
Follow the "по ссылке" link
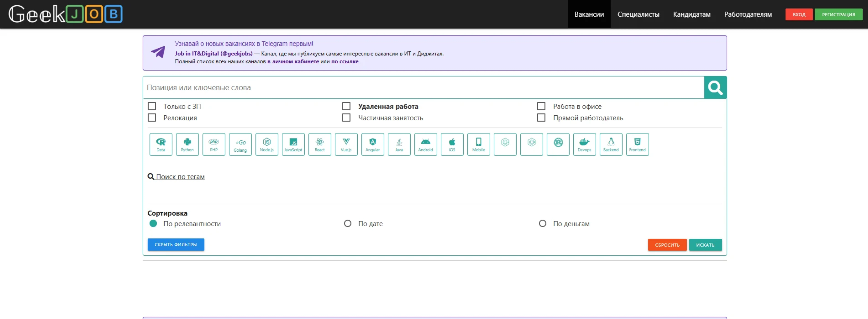[x=345, y=62]
